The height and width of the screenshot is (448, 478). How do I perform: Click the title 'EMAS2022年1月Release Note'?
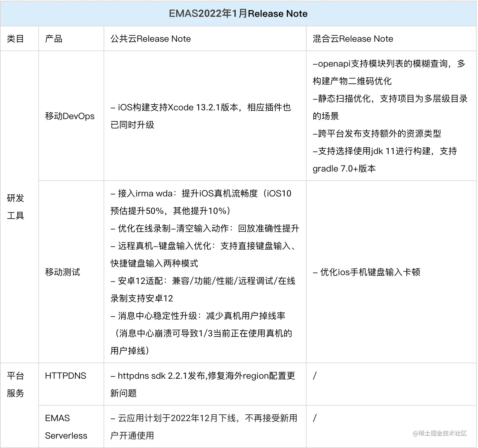[238, 13]
